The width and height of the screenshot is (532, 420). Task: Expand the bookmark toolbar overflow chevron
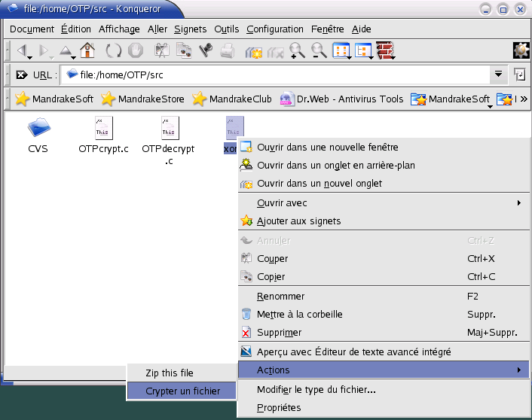click(x=523, y=99)
